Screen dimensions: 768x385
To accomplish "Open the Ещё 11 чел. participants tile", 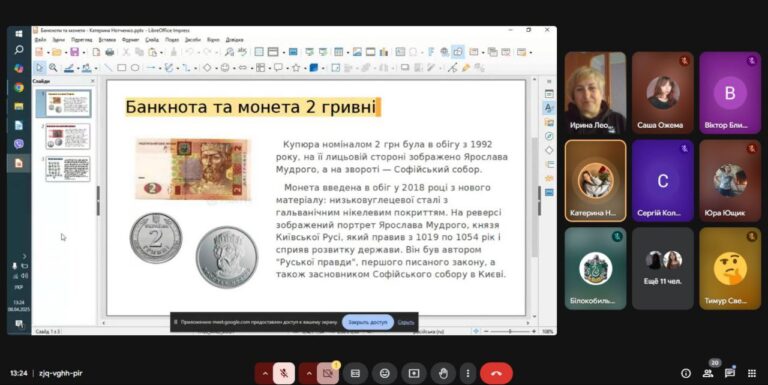I will 663,268.
